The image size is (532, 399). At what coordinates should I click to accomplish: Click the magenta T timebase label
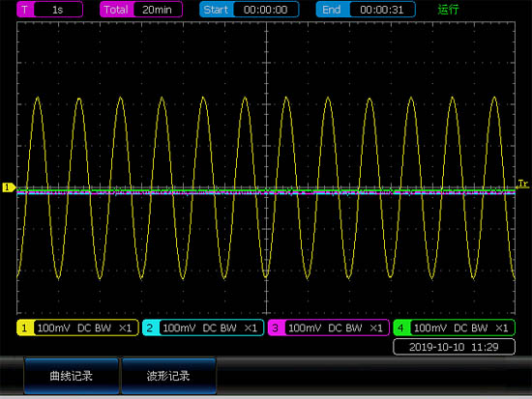[x=25, y=10]
